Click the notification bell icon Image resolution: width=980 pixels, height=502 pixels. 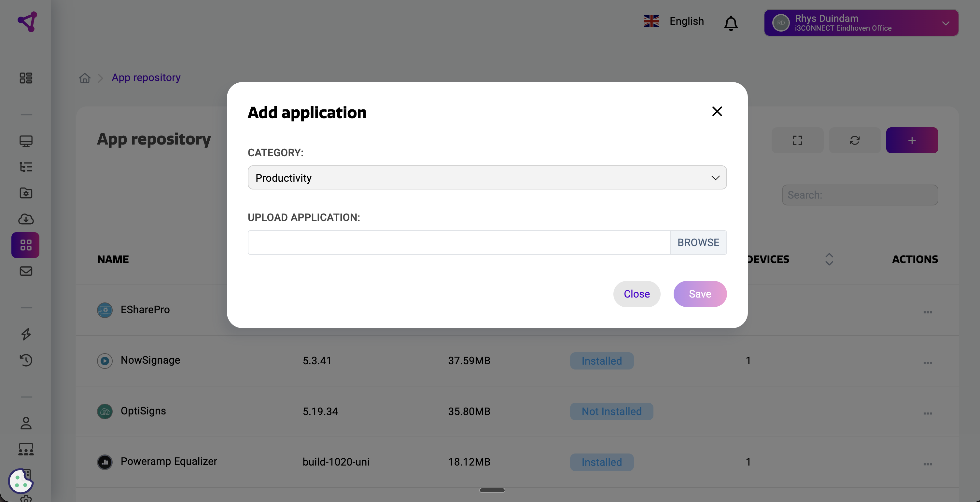730,23
